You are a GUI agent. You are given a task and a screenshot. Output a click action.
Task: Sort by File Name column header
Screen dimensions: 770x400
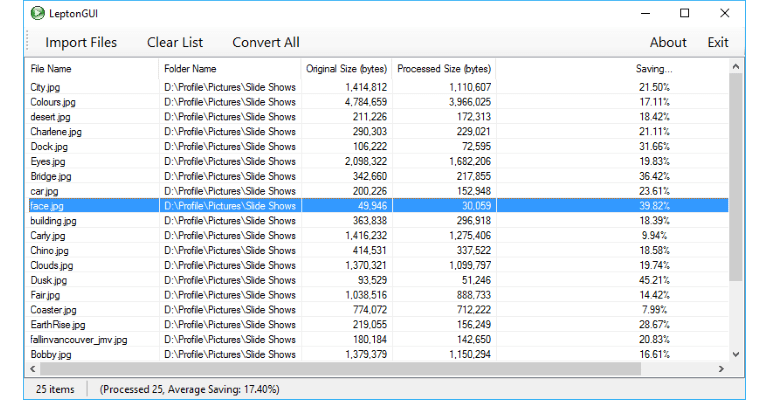[52, 69]
